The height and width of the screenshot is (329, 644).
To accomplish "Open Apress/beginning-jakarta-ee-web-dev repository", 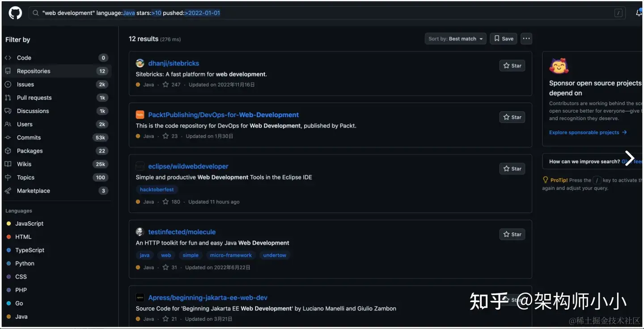I will (x=208, y=298).
